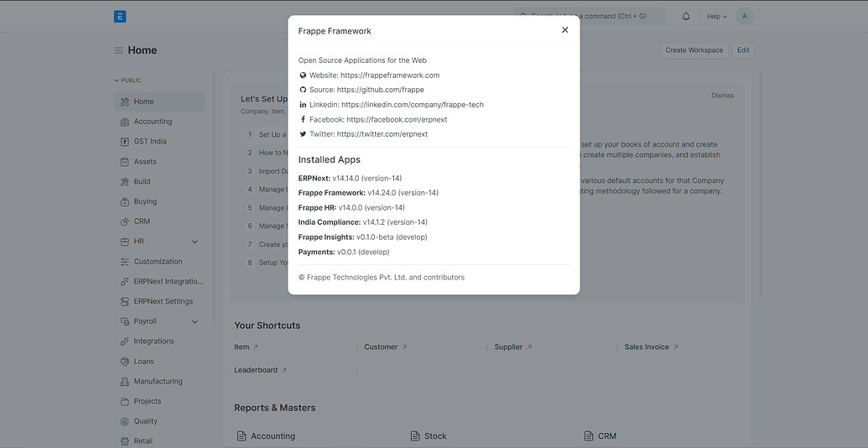The height and width of the screenshot is (448, 868).
Task: Click the page vertical scrollbar
Action: coord(761,183)
